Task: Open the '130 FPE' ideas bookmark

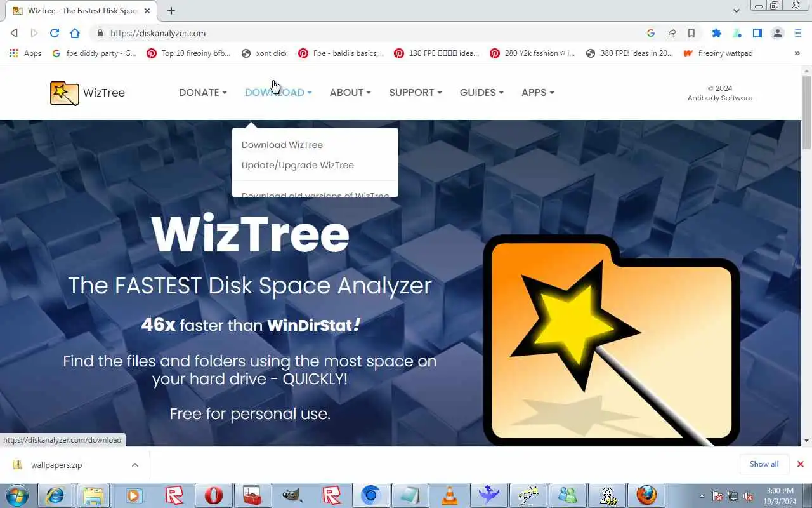Action: (x=436, y=53)
